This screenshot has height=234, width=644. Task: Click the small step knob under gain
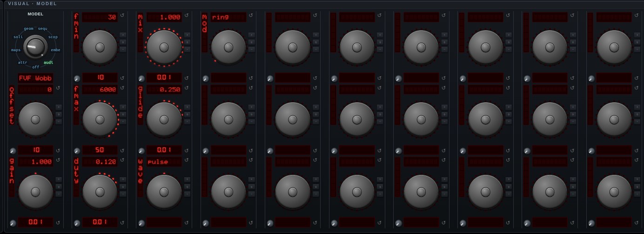pyautogui.click(x=13, y=223)
